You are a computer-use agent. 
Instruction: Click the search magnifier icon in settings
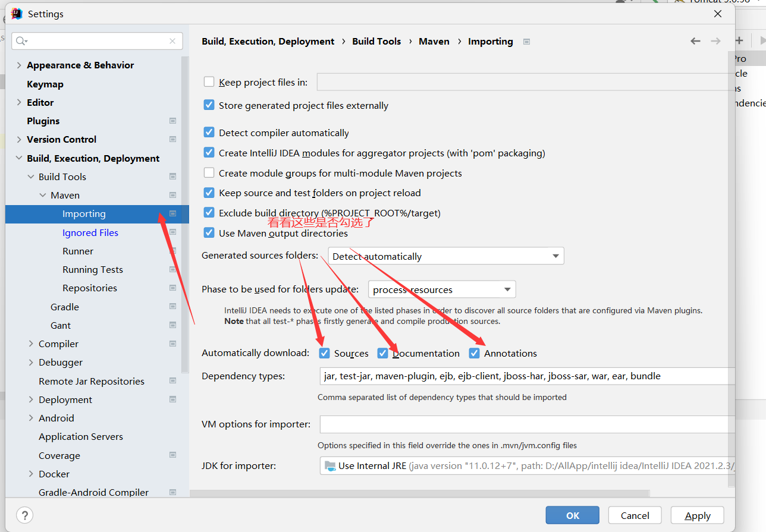21,41
